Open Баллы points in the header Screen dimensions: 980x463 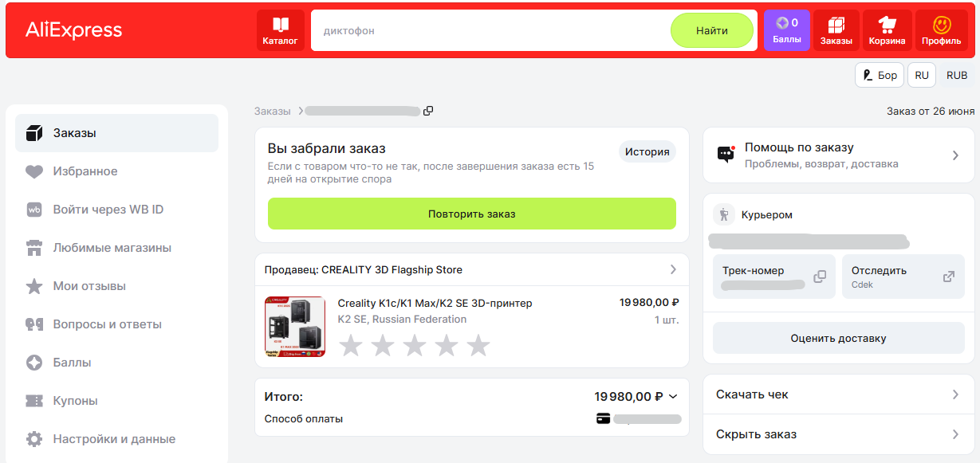(x=787, y=30)
